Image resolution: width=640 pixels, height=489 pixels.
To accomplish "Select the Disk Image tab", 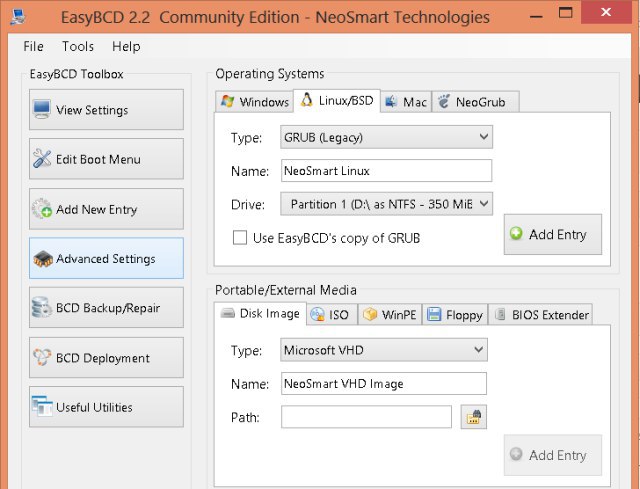I will [260, 313].
